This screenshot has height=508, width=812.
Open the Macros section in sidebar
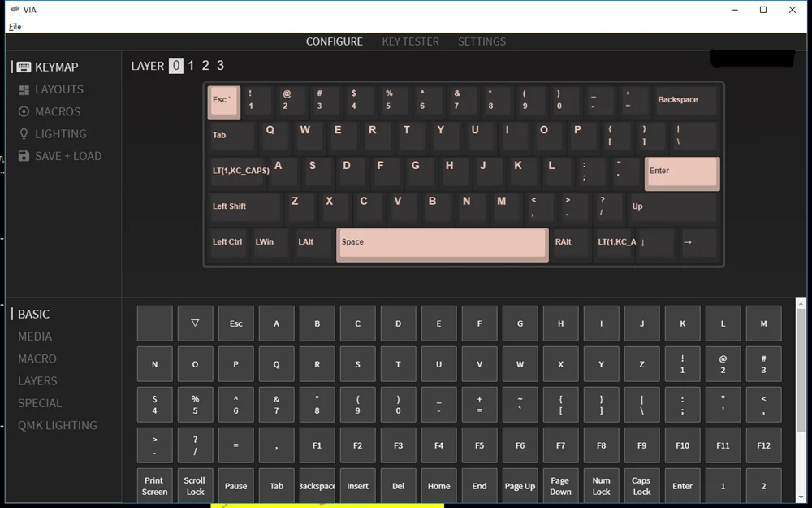click(x=50, y=111)
